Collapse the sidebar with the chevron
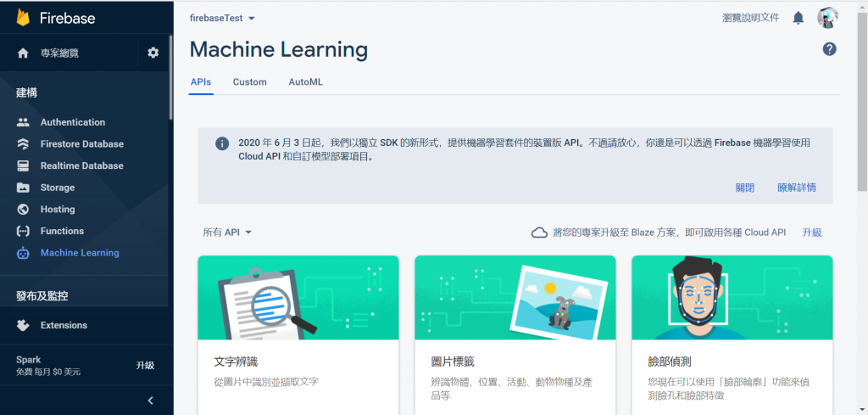 [x=150, y=400]
